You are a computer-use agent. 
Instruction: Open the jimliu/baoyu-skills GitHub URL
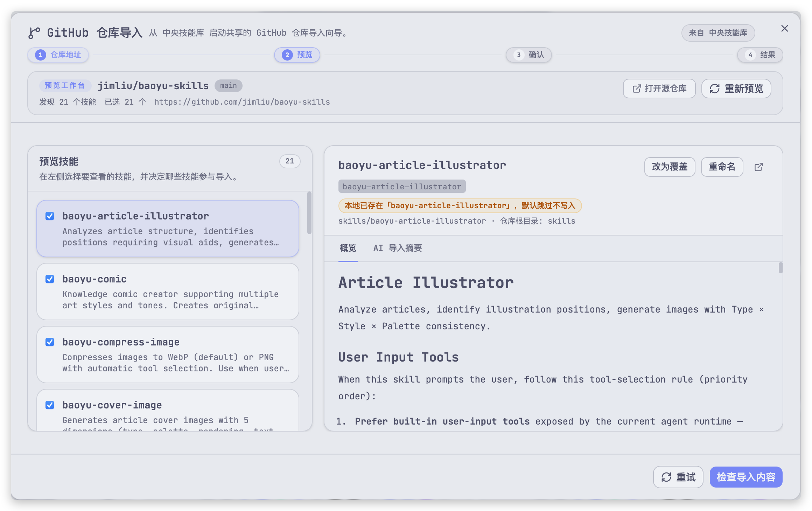point(242,102)
